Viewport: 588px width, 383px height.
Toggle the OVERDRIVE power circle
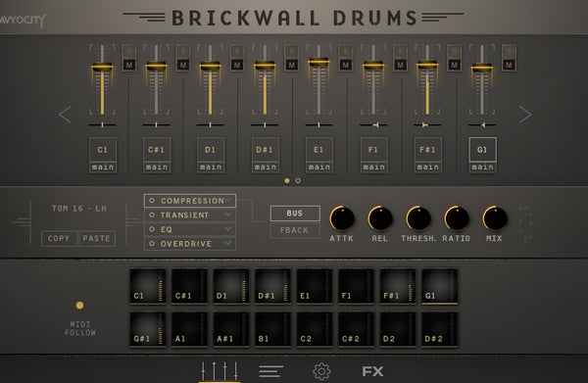point(152,244)
